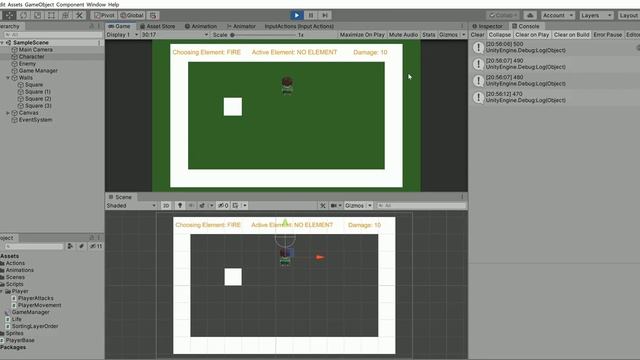Toggle Global handle rotation

pos(132,16)
